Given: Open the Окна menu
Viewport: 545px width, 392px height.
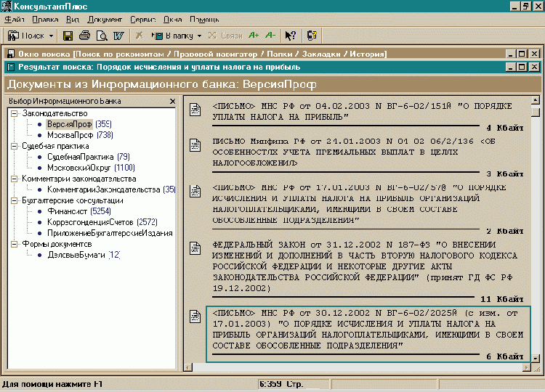Looking at the screenshot, I should [173, 20].
